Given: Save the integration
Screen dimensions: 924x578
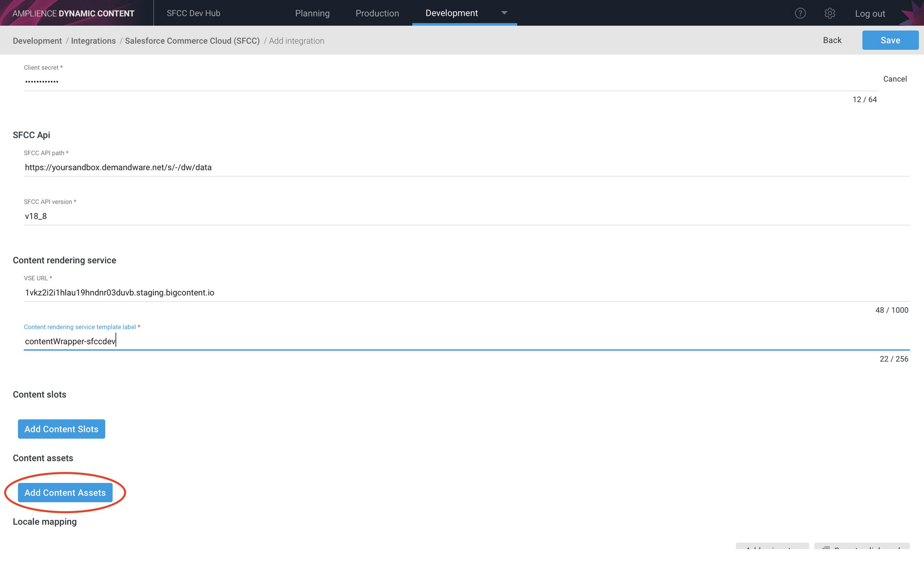Looking at the screenshot, I should pos(890,40).
